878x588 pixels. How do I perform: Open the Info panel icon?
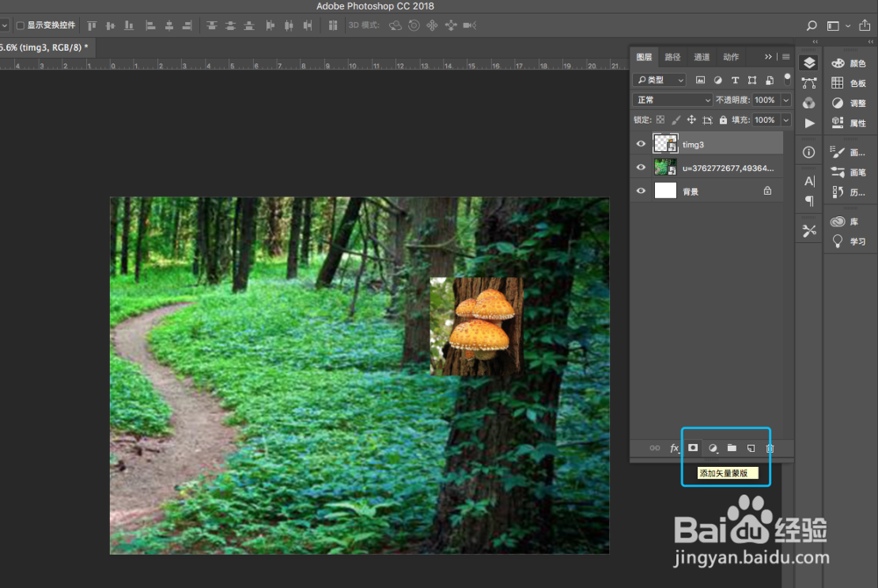pyautogui.click(x=810, y=152)
